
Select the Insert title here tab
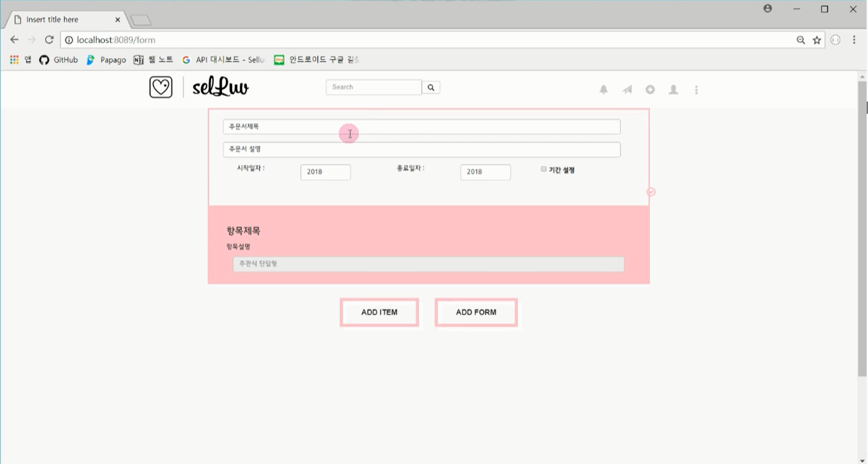(59, 19)
